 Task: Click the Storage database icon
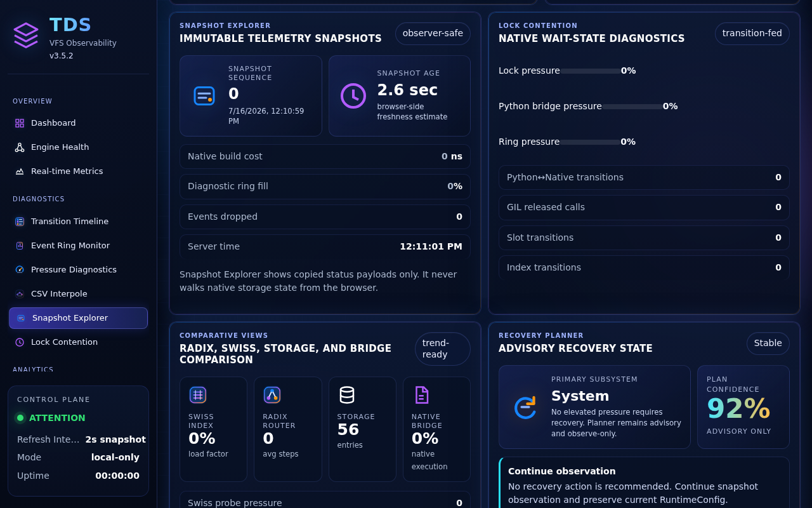click(347, 395)
